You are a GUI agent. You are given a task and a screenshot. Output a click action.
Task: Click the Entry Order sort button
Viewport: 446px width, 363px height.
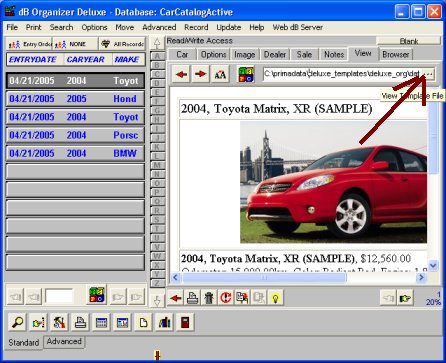29,44
